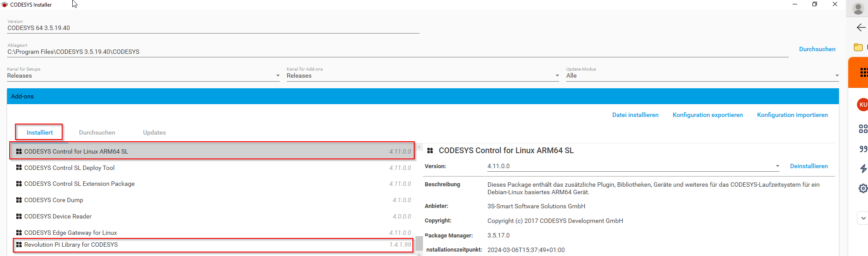Select CODESYS Control SL Extension Package
The width and height of the screenshot is (868, 256).
point(212,184)
